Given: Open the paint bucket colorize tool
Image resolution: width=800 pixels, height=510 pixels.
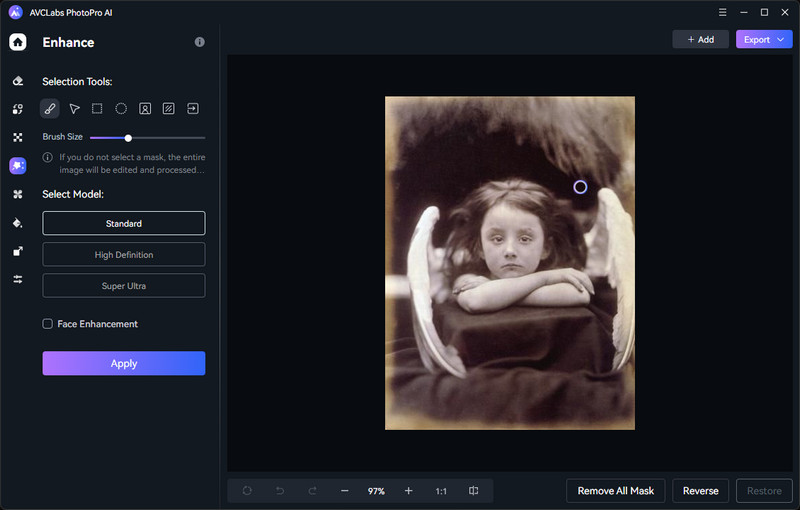Looking at the screenshot, I should coord(18,223).
